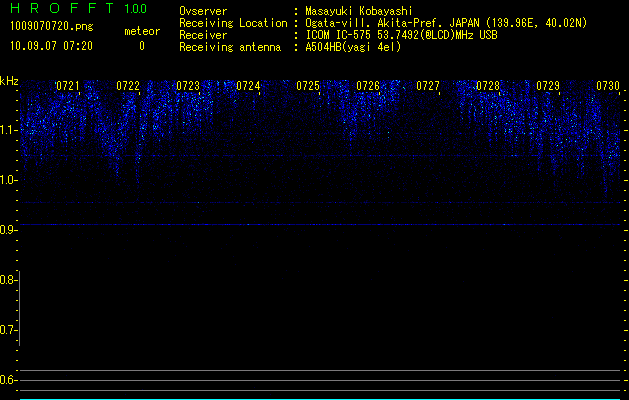
Task: Click the Receiving Location label
Action: click(x=233, y=23)
